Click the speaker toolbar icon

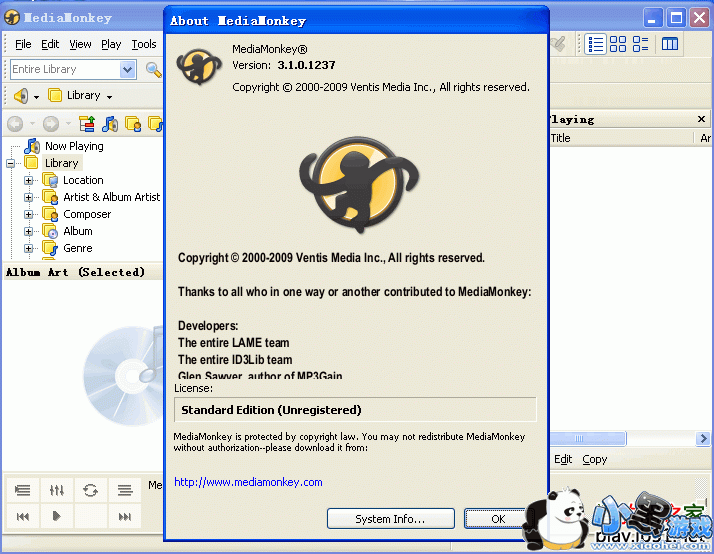tap(21, 96)
